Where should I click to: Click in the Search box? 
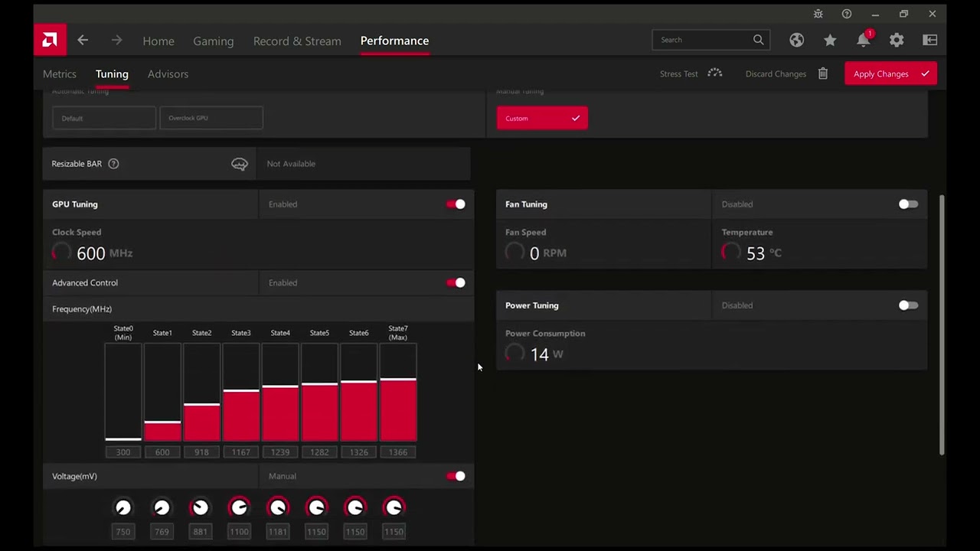(x=710, y=40)
